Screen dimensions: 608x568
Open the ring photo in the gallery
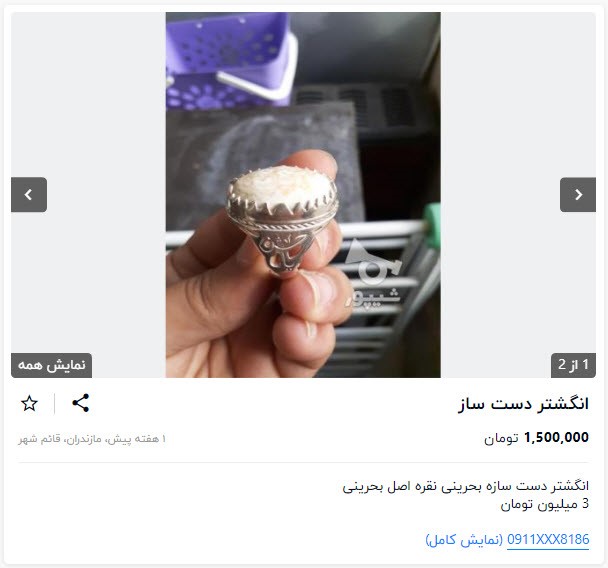click(x=303, y=195)
